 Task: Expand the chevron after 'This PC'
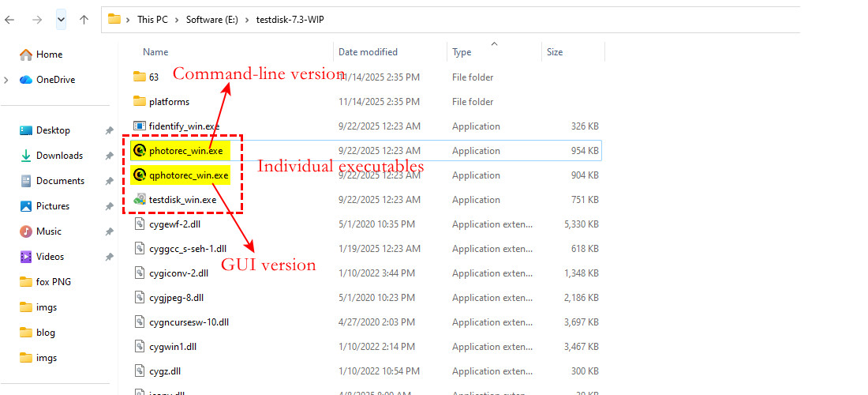click(x=177, y=20)
